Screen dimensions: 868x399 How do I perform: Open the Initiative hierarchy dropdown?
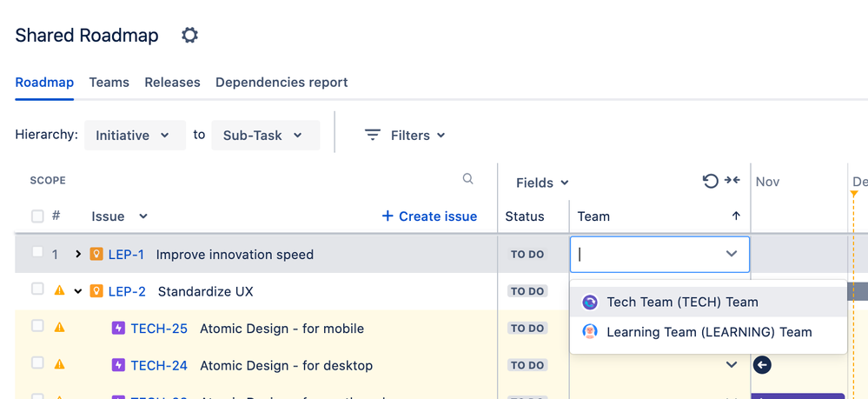135,136
